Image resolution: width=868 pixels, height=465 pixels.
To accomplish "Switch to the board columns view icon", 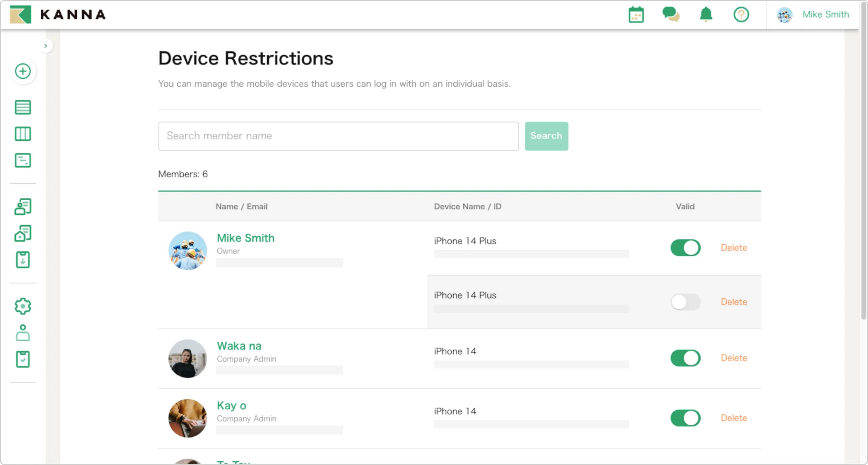I will tap(23, 134).
